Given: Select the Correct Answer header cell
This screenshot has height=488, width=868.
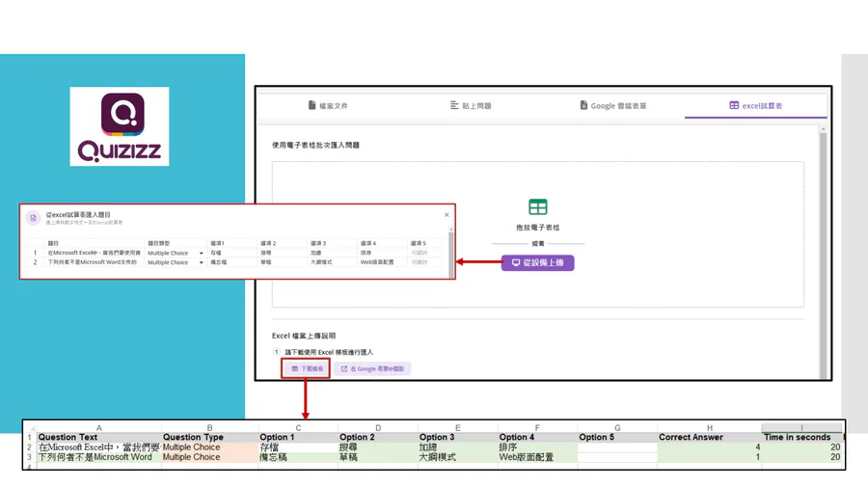Looking at the screenshot, I should coord(691,437).
